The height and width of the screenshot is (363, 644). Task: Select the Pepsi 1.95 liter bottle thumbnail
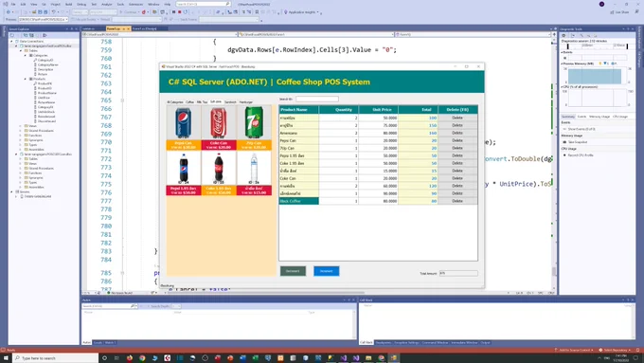[x=183, y=172]
